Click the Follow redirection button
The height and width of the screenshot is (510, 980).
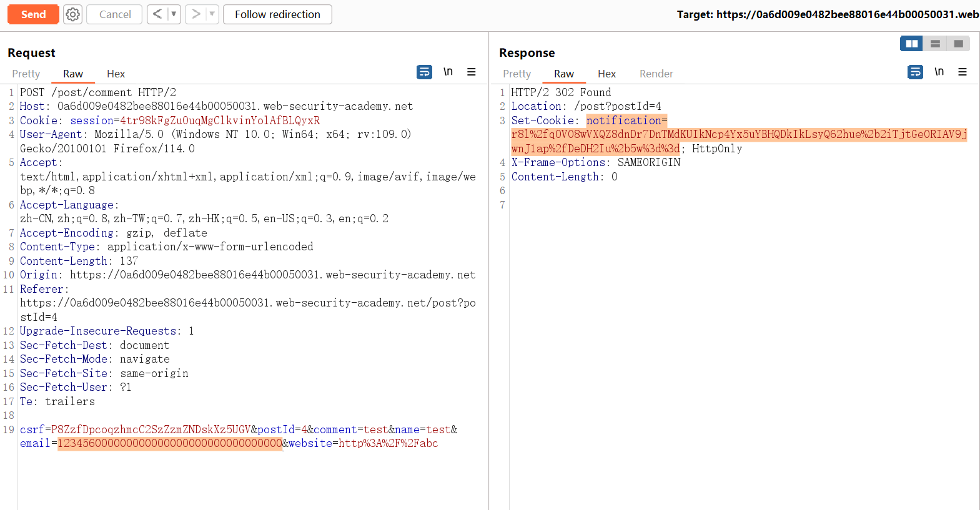[277, 14]
